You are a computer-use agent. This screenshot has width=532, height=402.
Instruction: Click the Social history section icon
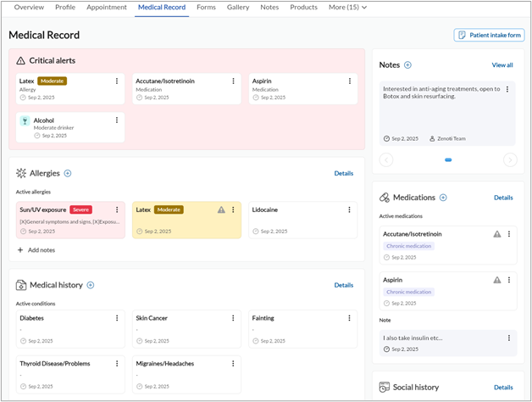[384, 387]
